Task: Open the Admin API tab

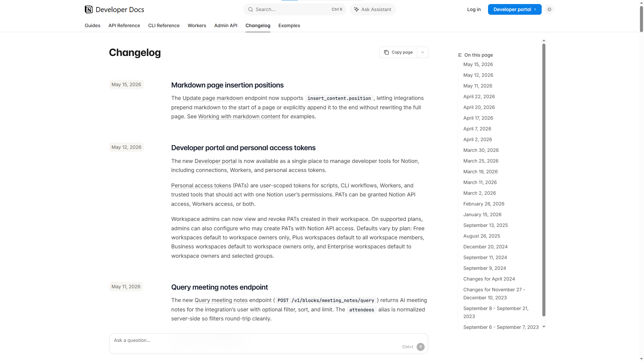Action: coord(226,25)
